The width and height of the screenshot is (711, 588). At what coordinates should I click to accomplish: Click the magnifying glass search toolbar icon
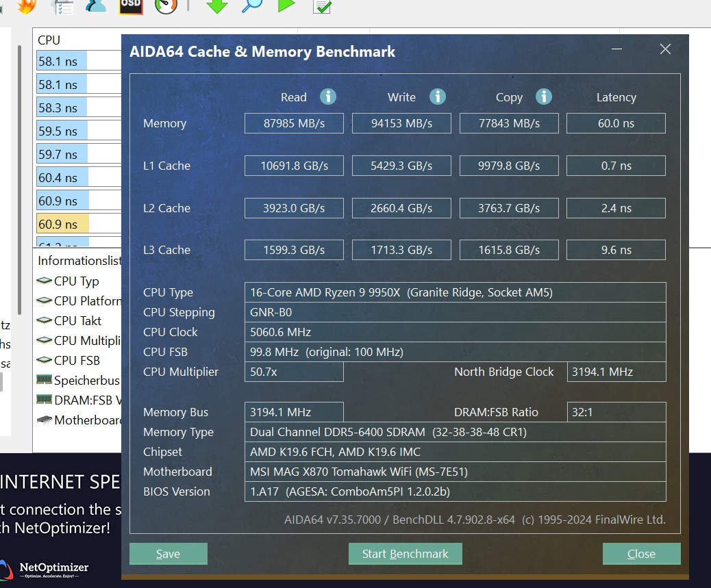[251, 6]
